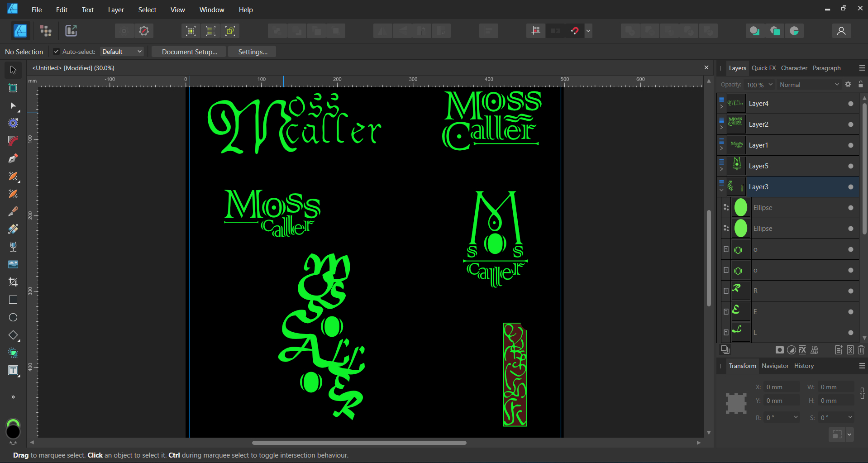Open the Auto-select Default dropdown
The image size is (868, 463).
(x=122, y=52)
